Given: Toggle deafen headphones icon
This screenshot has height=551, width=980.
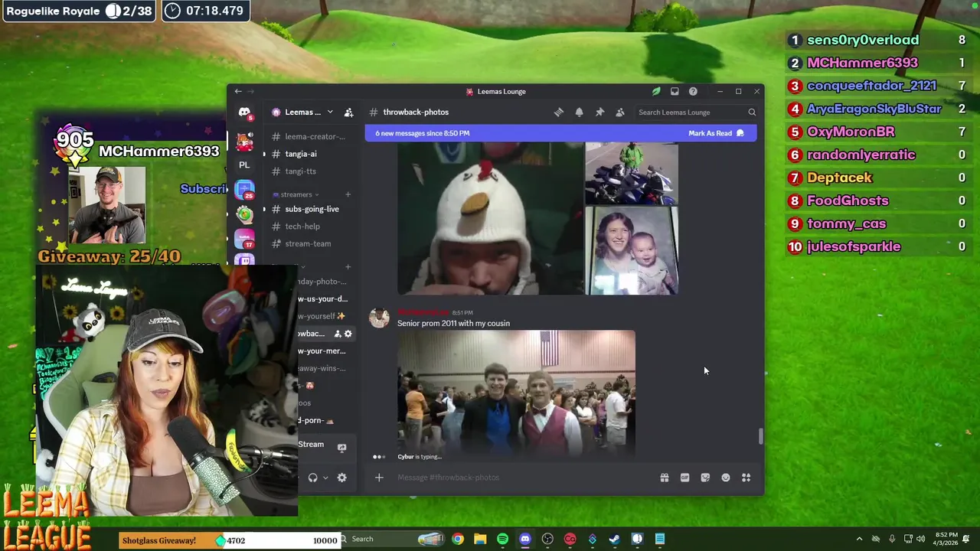Looking at the screenshot, I should tap(312, 478).
